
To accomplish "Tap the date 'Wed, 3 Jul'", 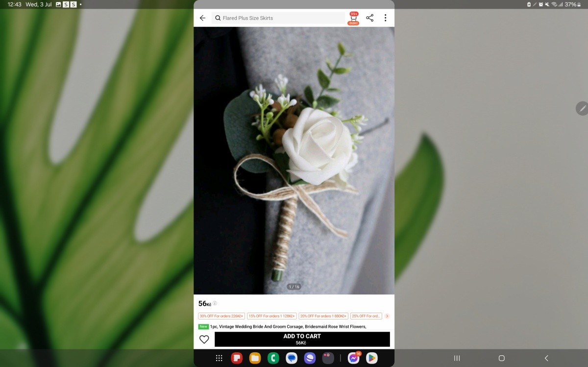I will point(39,4).
